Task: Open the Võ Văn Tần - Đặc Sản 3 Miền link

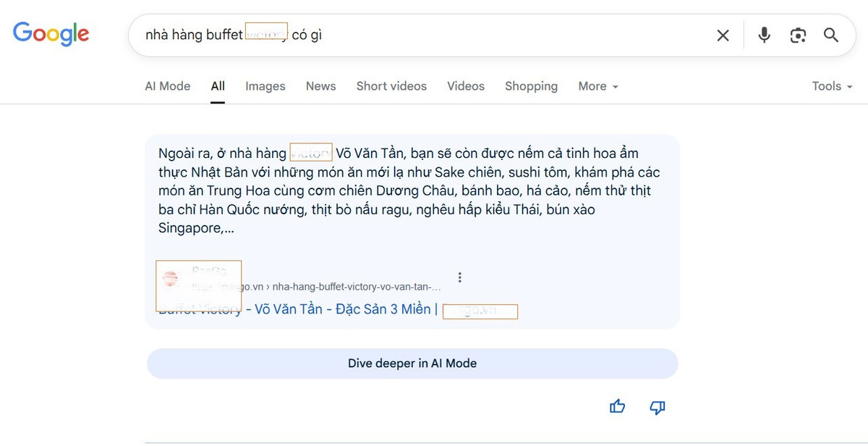Action: click(340, 309)
